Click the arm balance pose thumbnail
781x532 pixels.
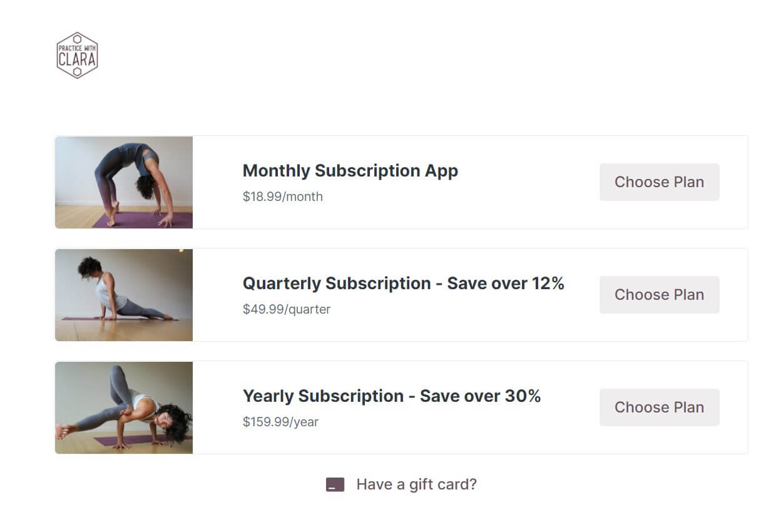click(124, 407)
